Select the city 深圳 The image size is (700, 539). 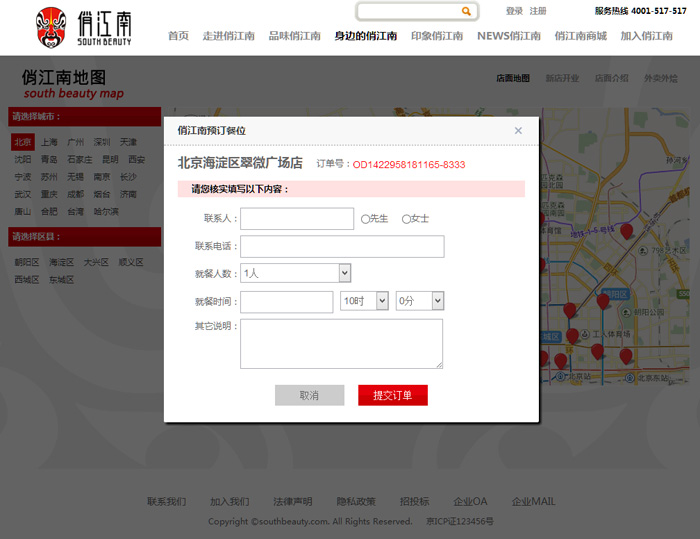pos(102,142)
